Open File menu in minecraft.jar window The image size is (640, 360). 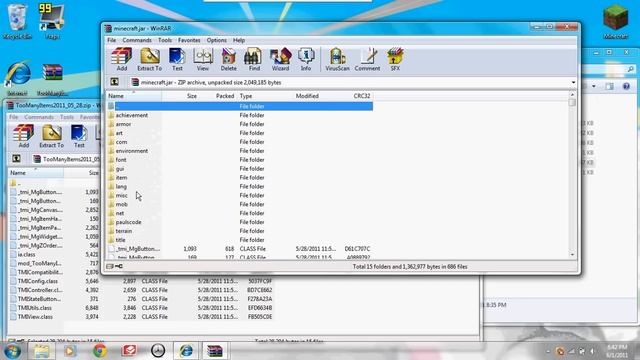point(111,40)
